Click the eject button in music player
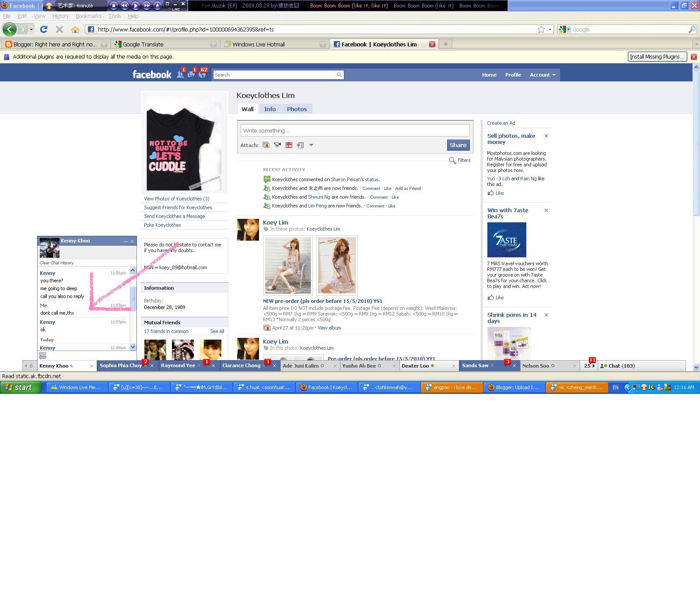This screenshot has width=700, height=600. point(157,5)
